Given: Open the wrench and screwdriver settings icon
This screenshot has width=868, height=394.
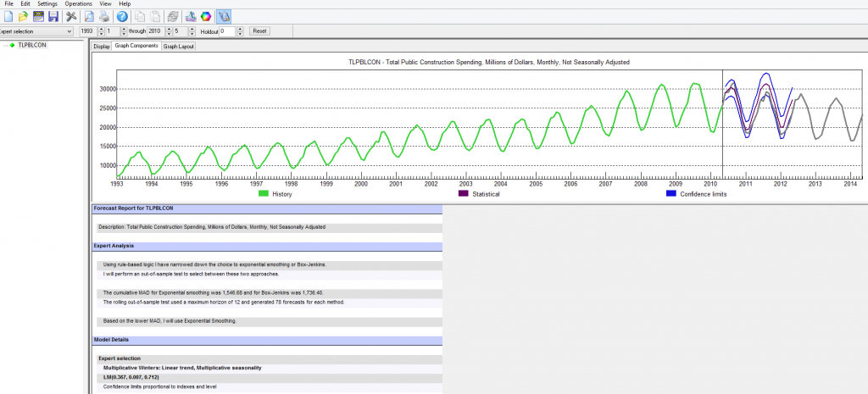Looking at the screenshot, I should [x=71, y=17].
